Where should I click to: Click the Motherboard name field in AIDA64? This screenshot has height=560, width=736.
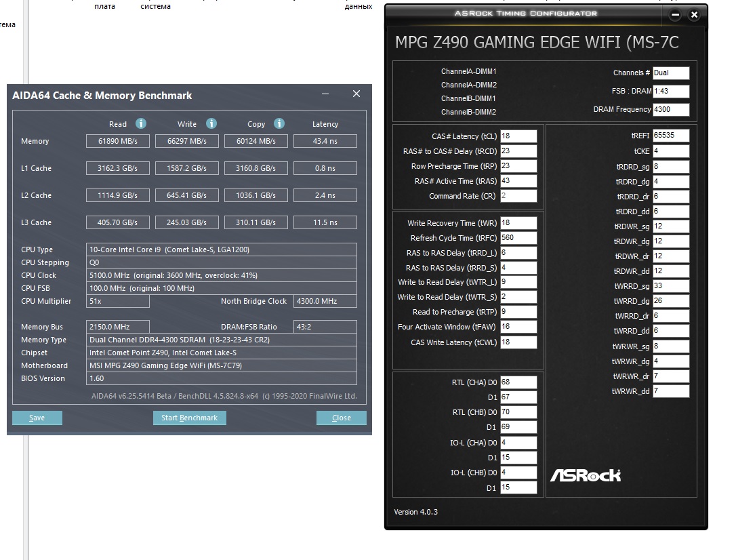click(x=222, y=365)
